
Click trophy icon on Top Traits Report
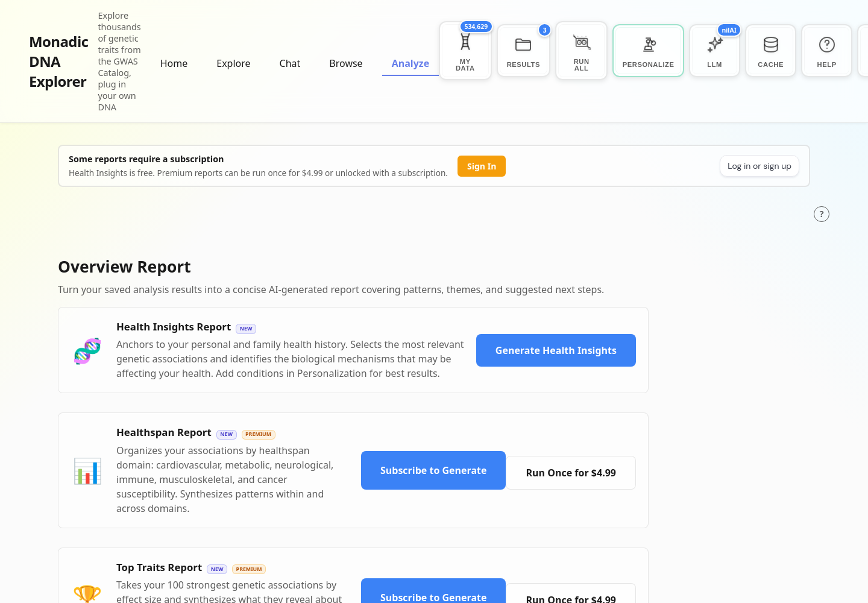pyautogui.click(x=87, y=594)
